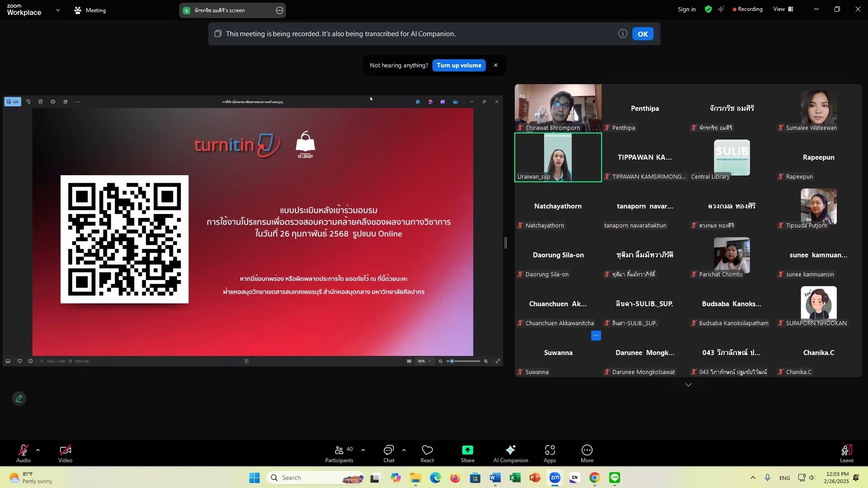Click the AI Companion sparkle icon in title bar

721,9
